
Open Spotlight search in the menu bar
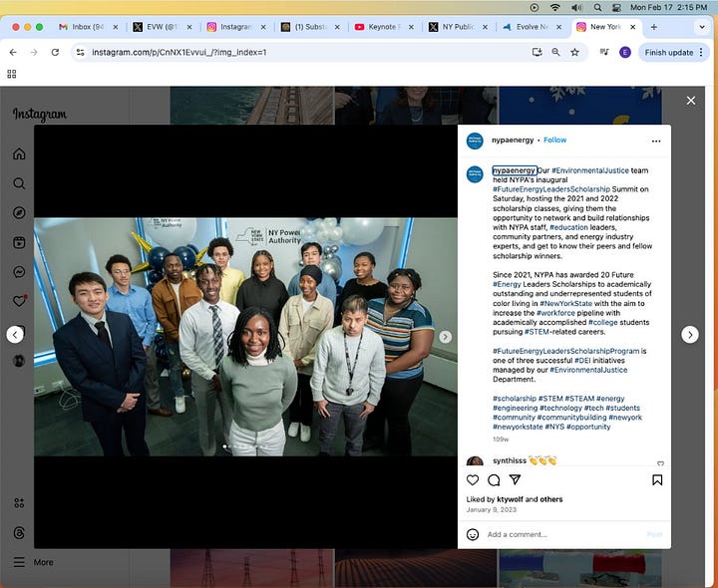pos(597,7)
